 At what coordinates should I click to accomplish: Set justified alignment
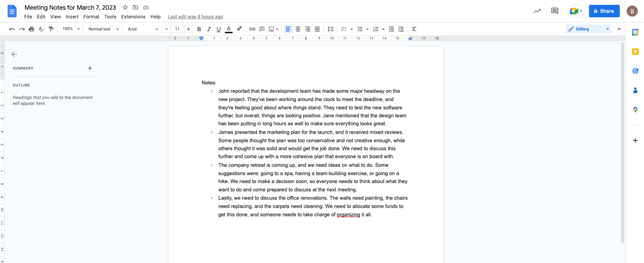tap(317, 29)
